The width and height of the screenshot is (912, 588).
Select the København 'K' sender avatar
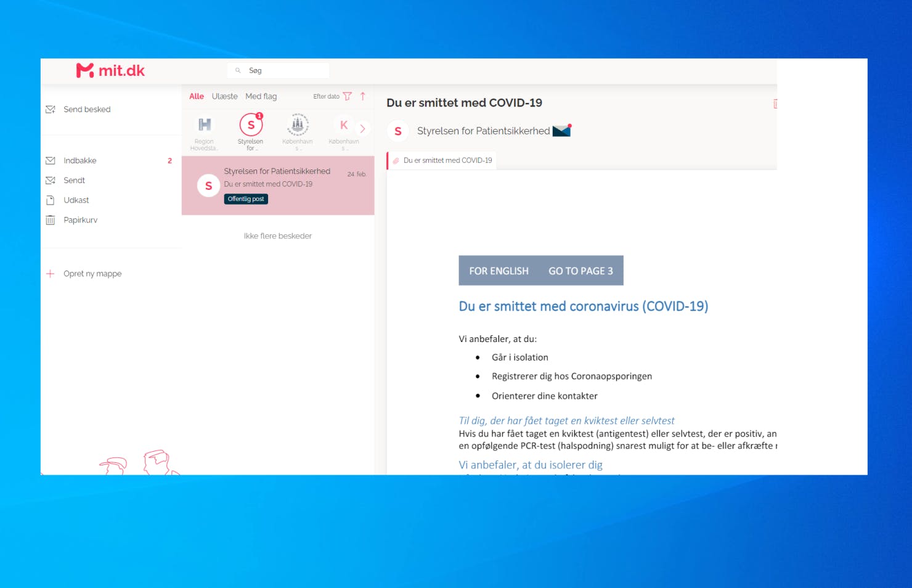(x=344, y=125)
